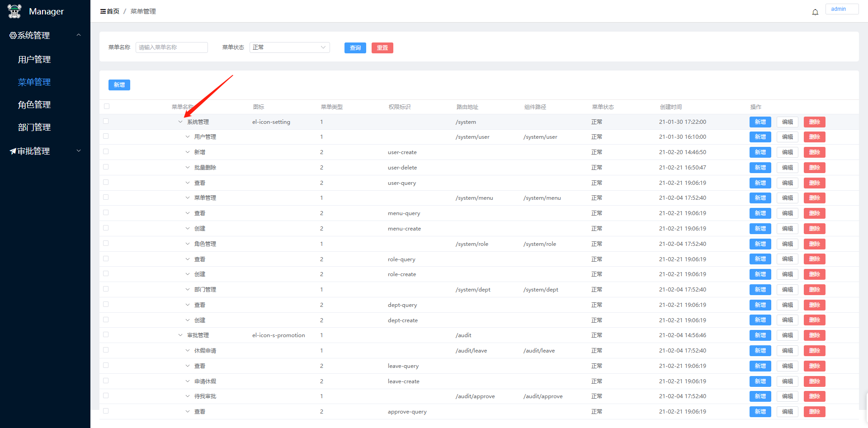Image resolution: width=868 pixels, height=428 pixels.
Task: Toggle the 角色管理 tree row arrow
Action: [188, 244]
